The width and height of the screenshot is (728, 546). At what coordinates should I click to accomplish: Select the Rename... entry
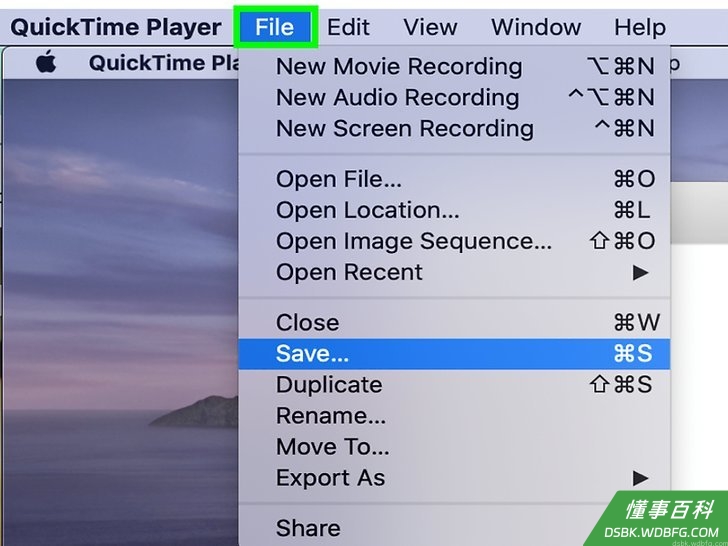454,416
